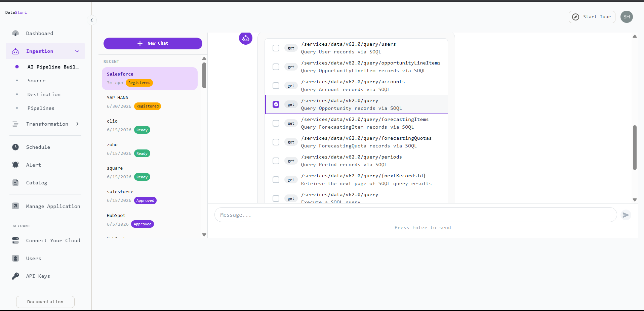Image resolution: width=644 pixels, height=311 pixels.
Task: Check the nextRecordsId endpoint checkbox
Action: click(276, 180)
